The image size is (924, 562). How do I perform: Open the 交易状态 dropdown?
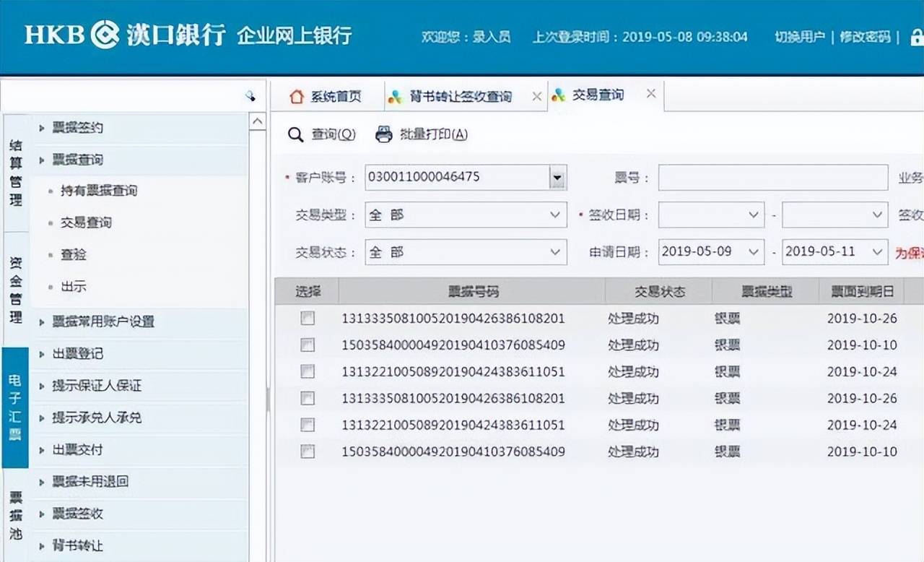click(x=555, y=252)
